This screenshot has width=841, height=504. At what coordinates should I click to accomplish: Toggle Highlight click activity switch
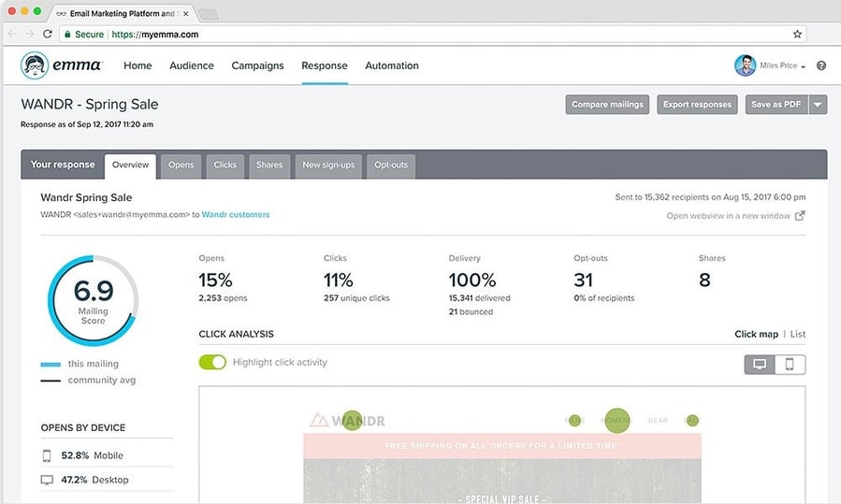(212, 363)
